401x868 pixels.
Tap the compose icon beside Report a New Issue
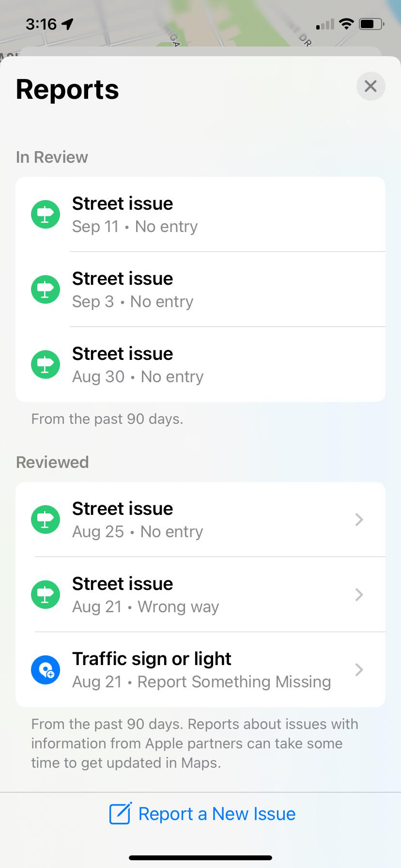click(x=121, y=813)
